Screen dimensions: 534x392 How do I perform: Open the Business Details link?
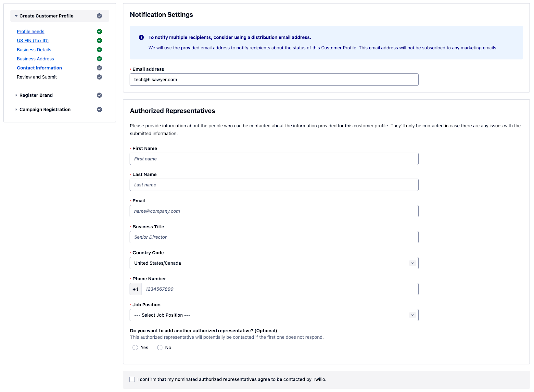coord(34,50)
